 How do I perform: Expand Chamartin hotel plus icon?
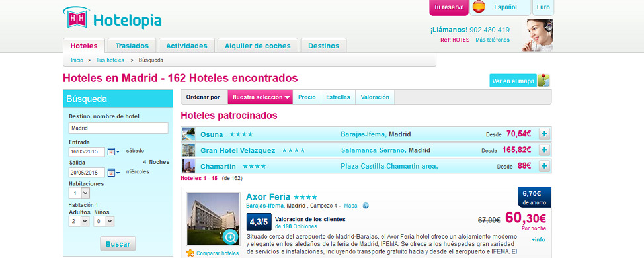[544, 166]
